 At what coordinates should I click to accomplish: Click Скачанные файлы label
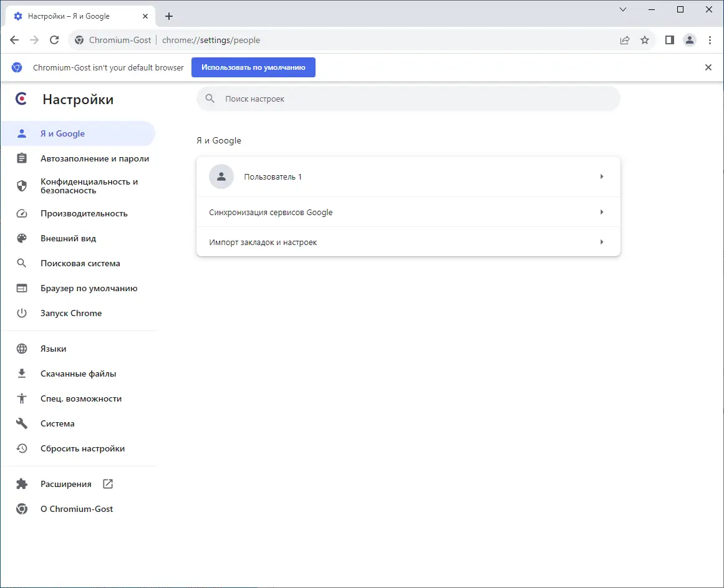point(79,374)
